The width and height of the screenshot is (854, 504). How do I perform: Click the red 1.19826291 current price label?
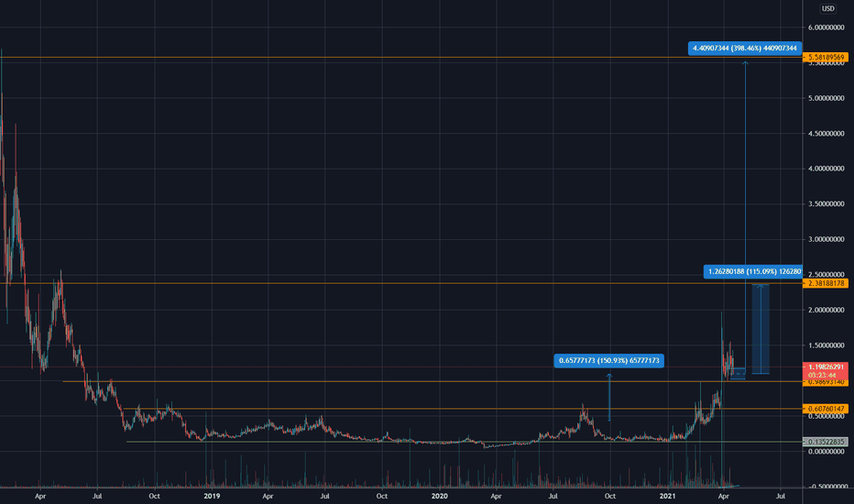click(x=825, y=367)
